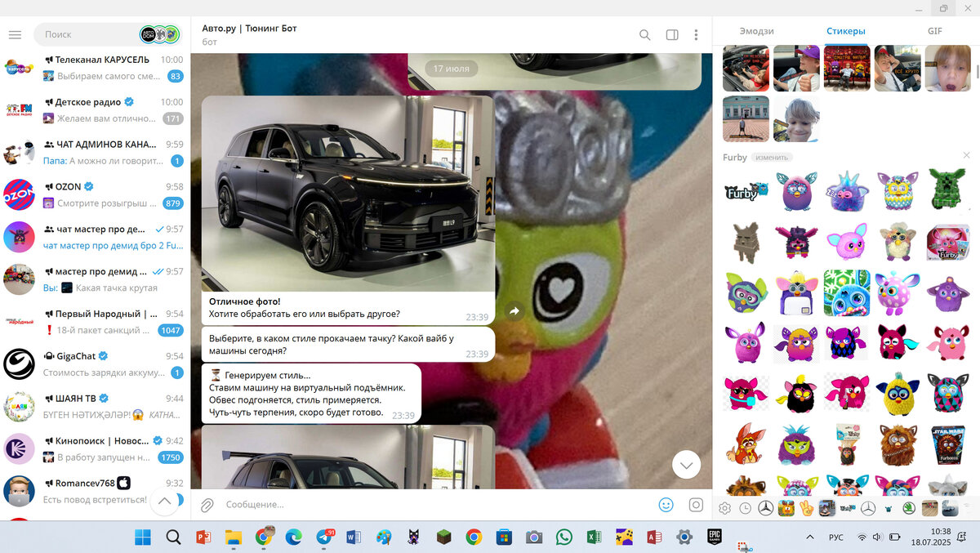Jump to bottom of chat with down arrow
The height and width of the screenshot is (553, 980).
coord(687,465)
